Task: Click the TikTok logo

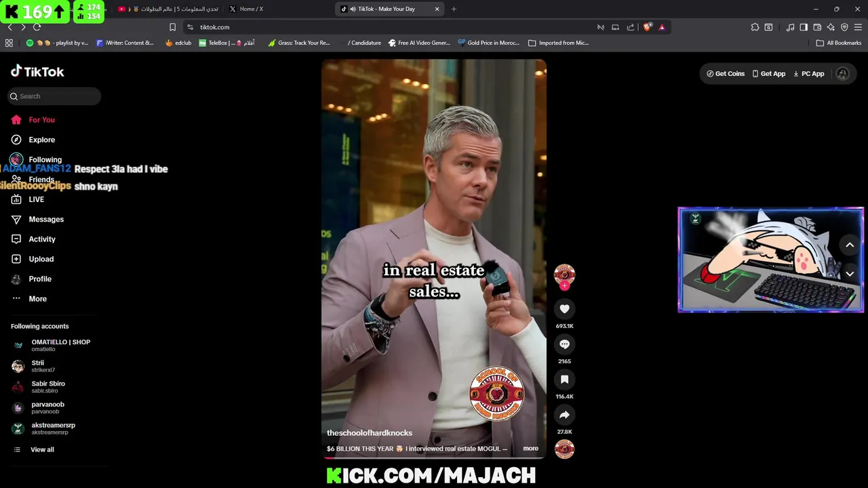Action: coord(37,72)
